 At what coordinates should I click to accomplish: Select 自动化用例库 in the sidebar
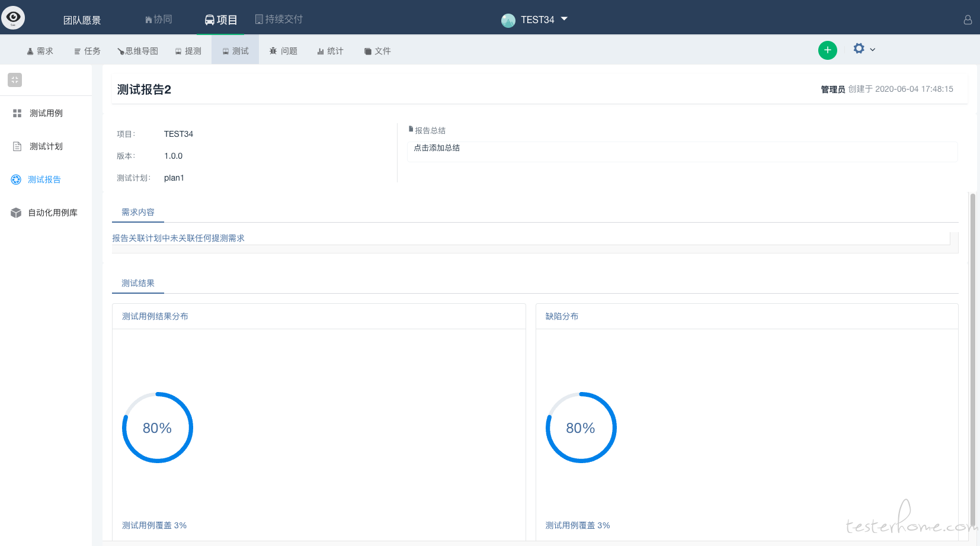pyautogui.click(x=46, y=213)
